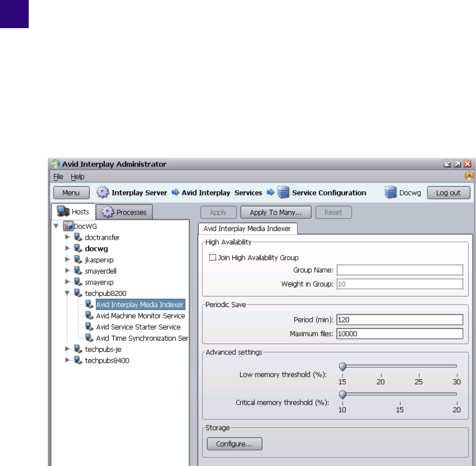Click the Interplay Server gear icon
Viewport: 476px width, 466px height.
coord(103,192)
